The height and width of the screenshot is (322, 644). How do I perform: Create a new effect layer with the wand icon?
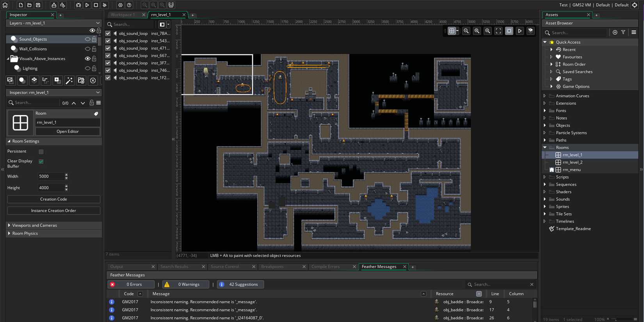click(69, 80)
